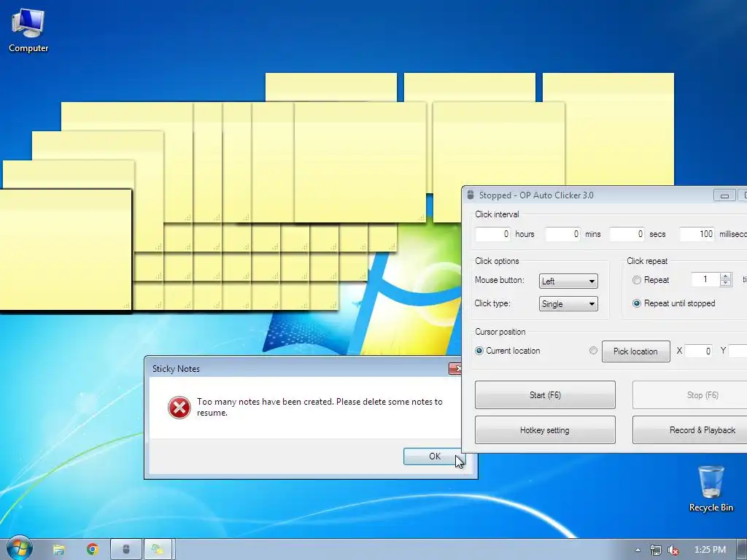Click the OP Auto Clicker title bar mouse icon
Viewport: 747px width, 560px height.
click(x=471, y=195)
